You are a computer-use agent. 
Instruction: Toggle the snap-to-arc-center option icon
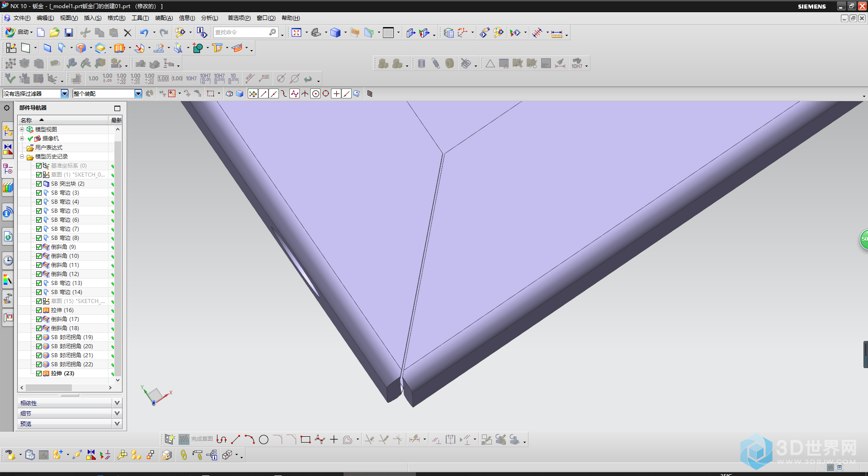click(x=316, y=93)
